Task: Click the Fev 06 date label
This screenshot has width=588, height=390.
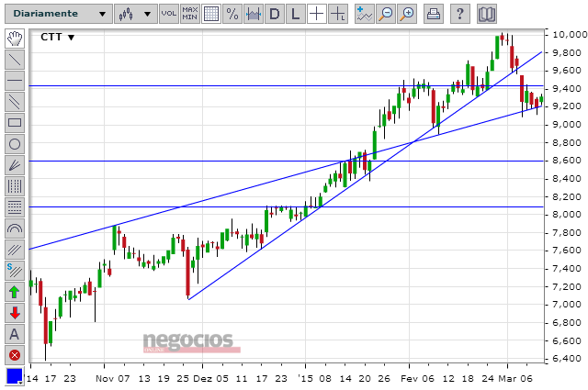Action: (x=417, y=379)
